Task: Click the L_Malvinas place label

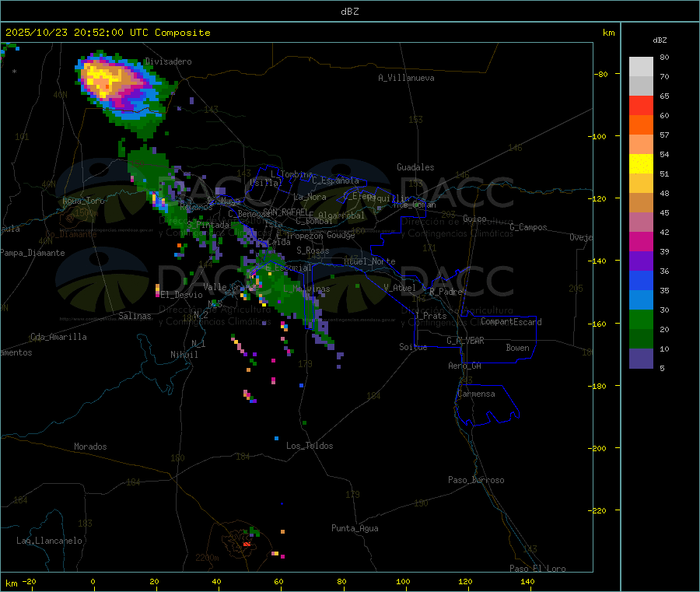Action: point(306,289)
